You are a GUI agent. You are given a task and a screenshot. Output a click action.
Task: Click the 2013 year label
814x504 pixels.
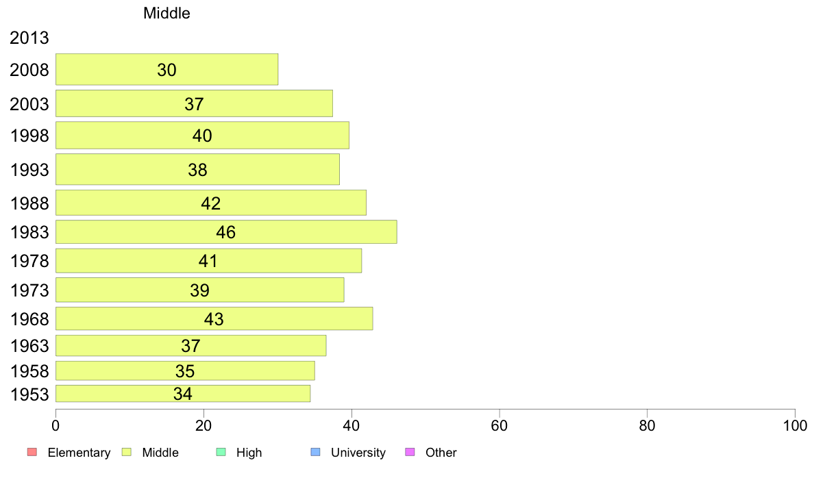(x=29, y=38)
